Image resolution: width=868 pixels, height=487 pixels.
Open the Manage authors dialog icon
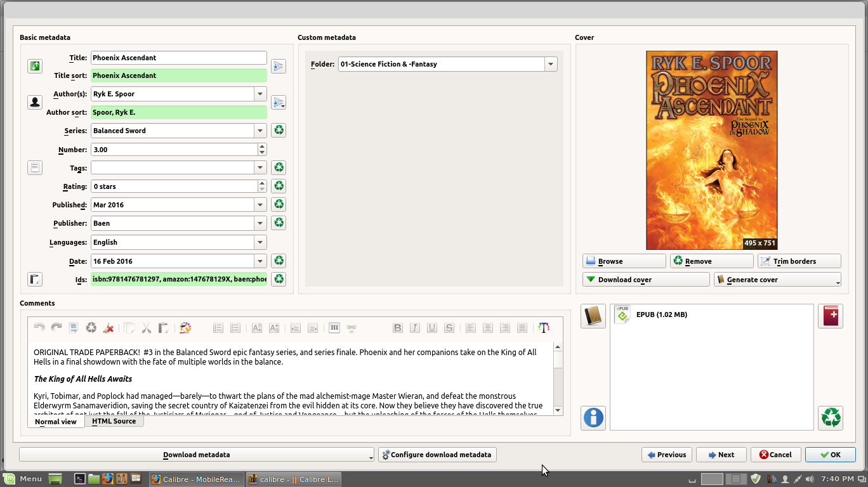(35, 102)
